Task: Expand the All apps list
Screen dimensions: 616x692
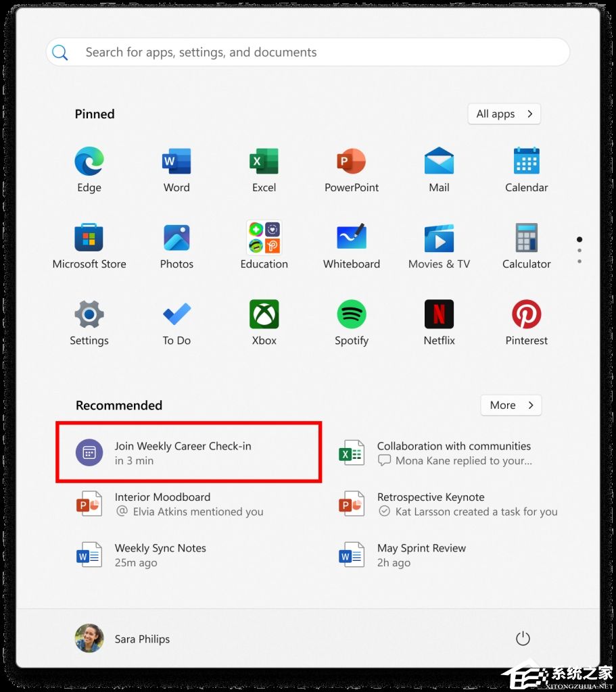Action: [504, 114]
